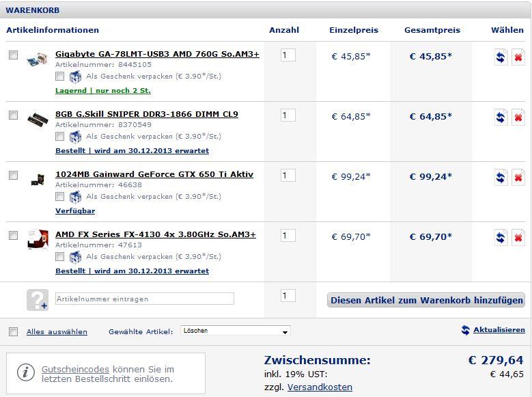Click Lagernd nur noch 2 St. availability link
Screen dimensions: 532x397
click(x=103, y=91)
